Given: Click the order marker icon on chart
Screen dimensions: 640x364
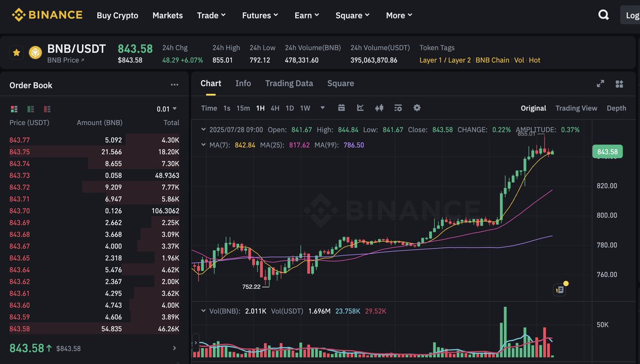Looking at the screenshot, I should 559,289.
